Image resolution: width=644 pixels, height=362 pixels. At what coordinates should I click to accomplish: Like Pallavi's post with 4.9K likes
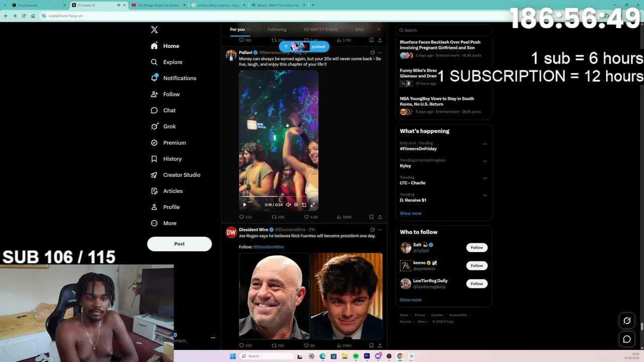pos(310,217)
